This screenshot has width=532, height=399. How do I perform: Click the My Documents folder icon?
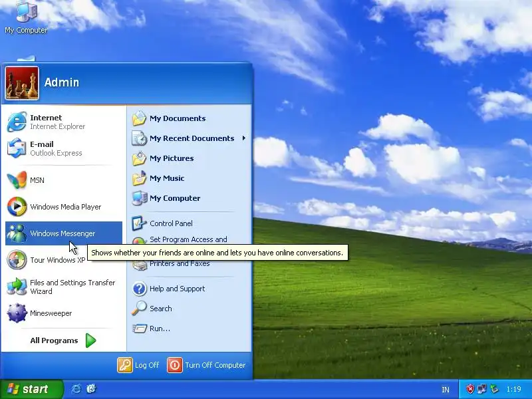139,118
